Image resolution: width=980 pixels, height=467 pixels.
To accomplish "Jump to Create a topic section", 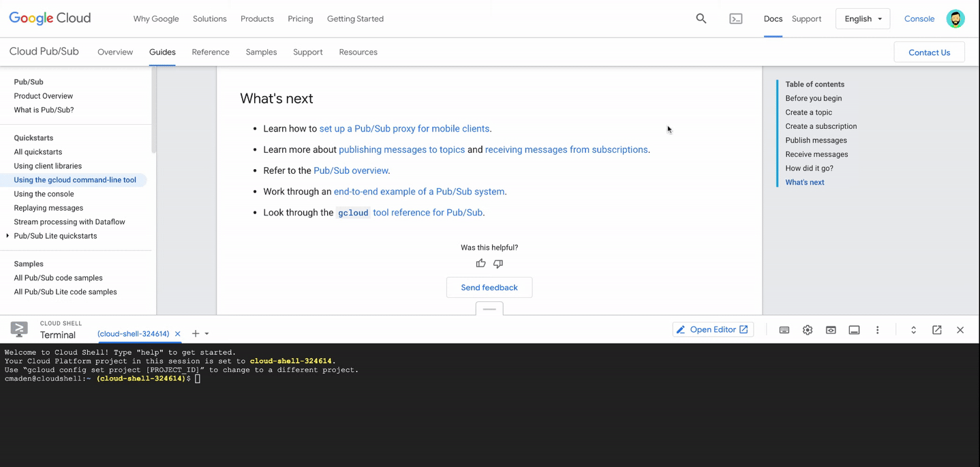I will point(808,112).
